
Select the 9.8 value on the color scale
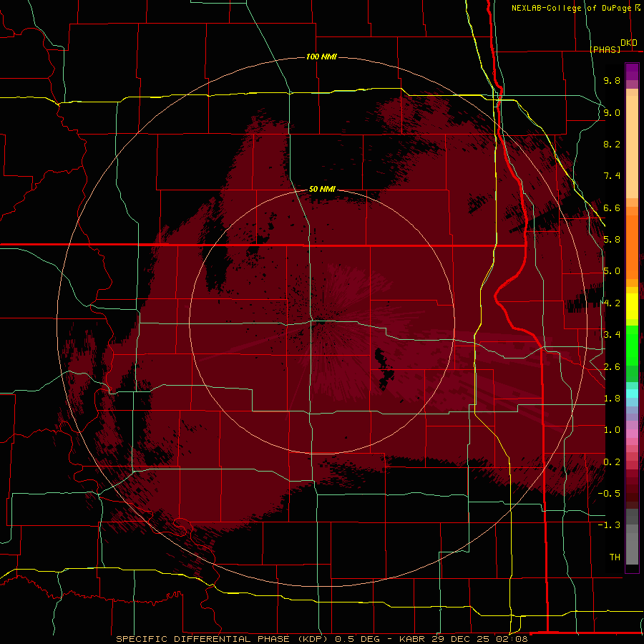tap(612, 80)
